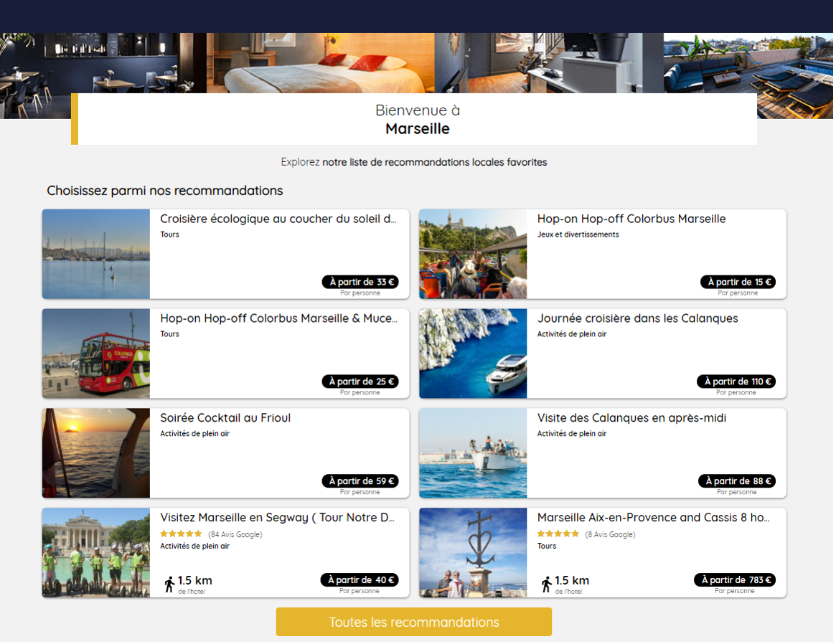
Task: Click the sunset on sea thumbnail image
Action: coord(96,454)
